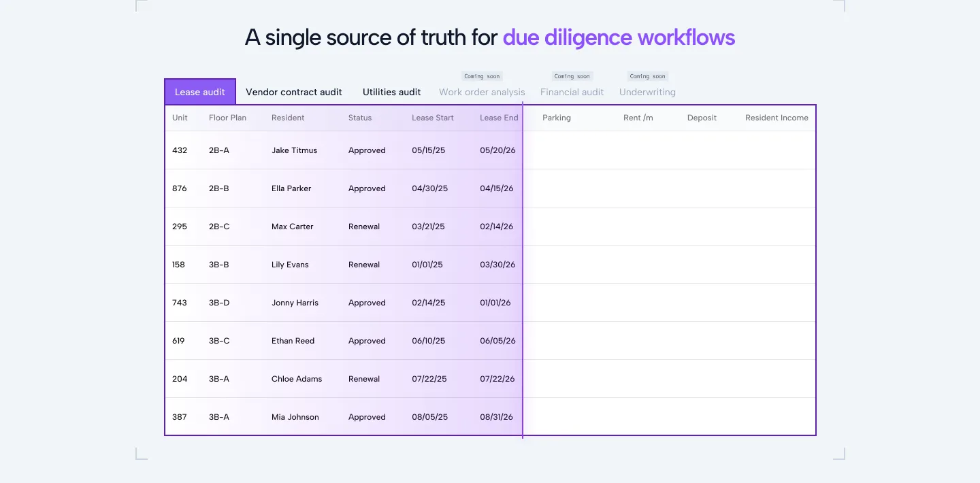Click lease start date 05/15/25
This screenshot has height=483, width=980.
(x=429, y=150)
